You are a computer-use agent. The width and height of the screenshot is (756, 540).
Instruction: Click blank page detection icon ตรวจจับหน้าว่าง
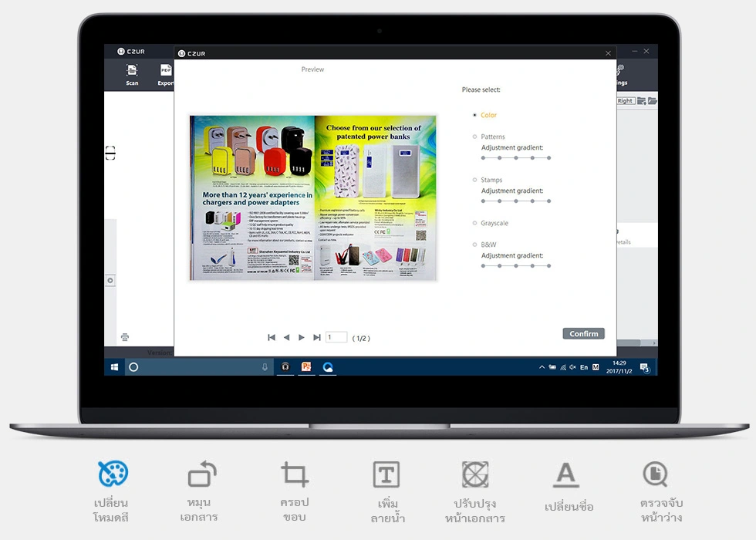coord(656,474)
